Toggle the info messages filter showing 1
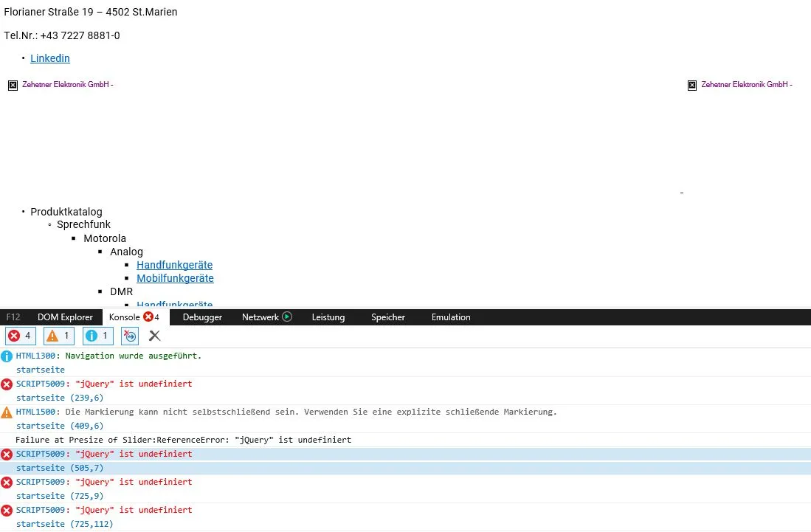The height and width of the screenshot is (532, 811). point(97,336)
